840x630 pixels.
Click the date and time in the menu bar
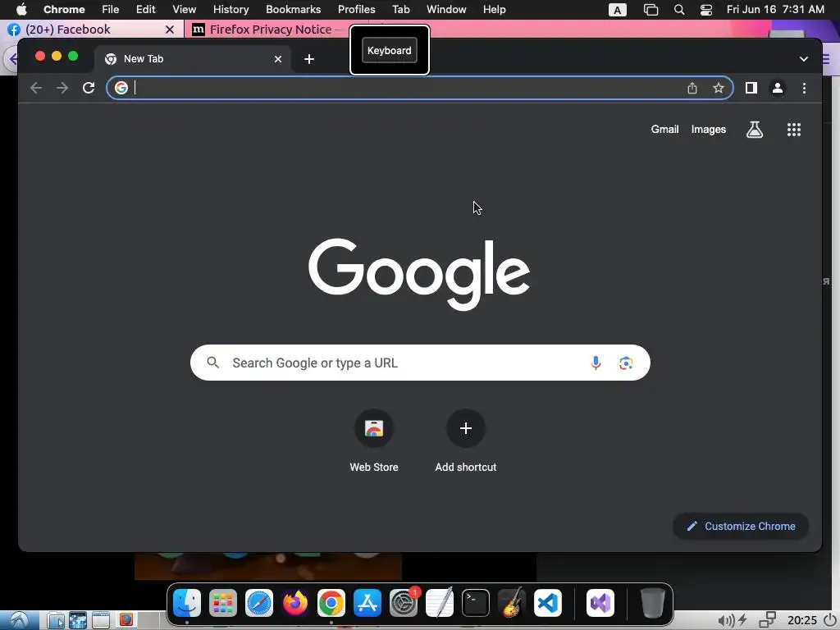pos(775,10)
